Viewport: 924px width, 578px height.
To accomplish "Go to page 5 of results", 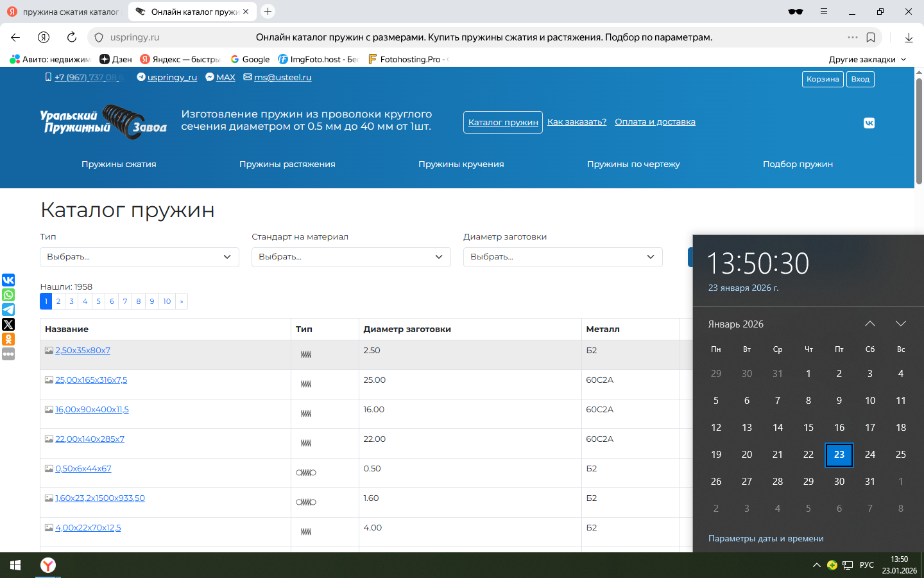I will click(98, 301).
